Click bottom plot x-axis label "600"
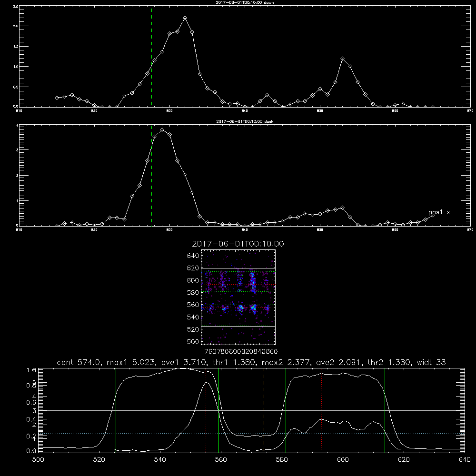 coord(343,459)
